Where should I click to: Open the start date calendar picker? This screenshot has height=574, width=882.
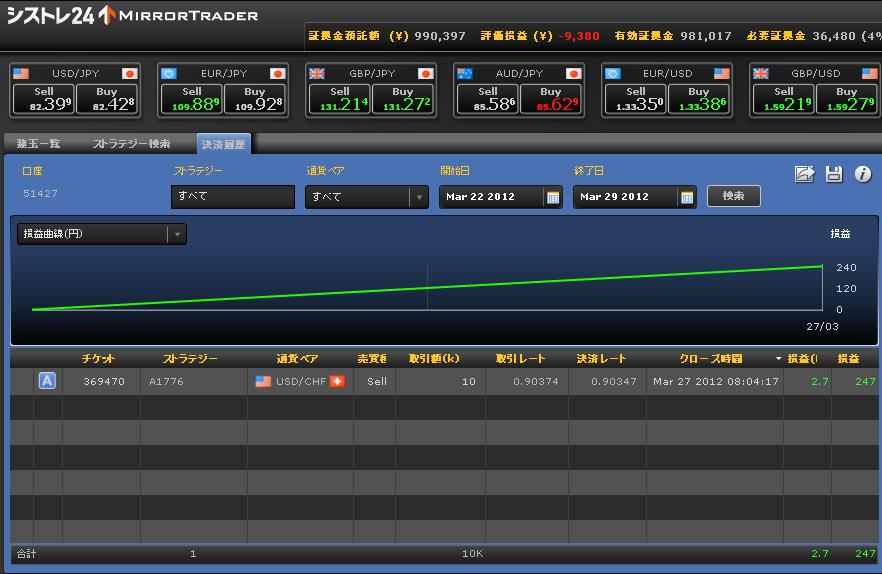click(x=552, y=197)
